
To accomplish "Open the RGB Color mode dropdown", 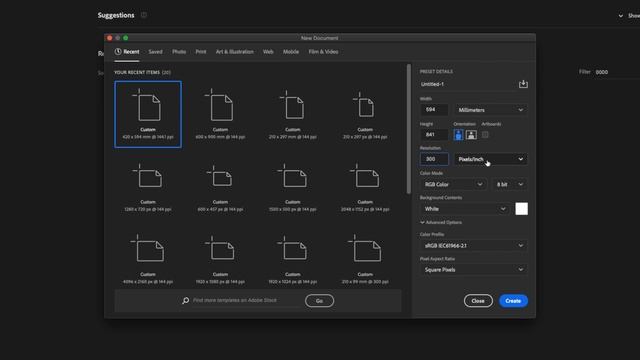I will pyautogui.click(x=453, y=184).
